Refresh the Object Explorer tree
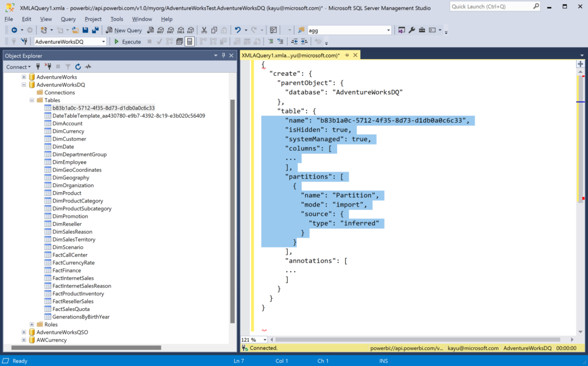The width and height of the screenshot is (588, 366). pos(78,67)
